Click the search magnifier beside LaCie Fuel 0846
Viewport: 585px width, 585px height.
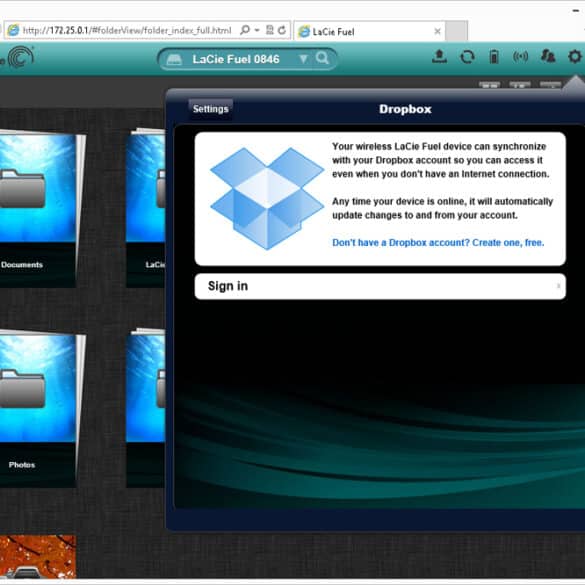pos(322,58)
